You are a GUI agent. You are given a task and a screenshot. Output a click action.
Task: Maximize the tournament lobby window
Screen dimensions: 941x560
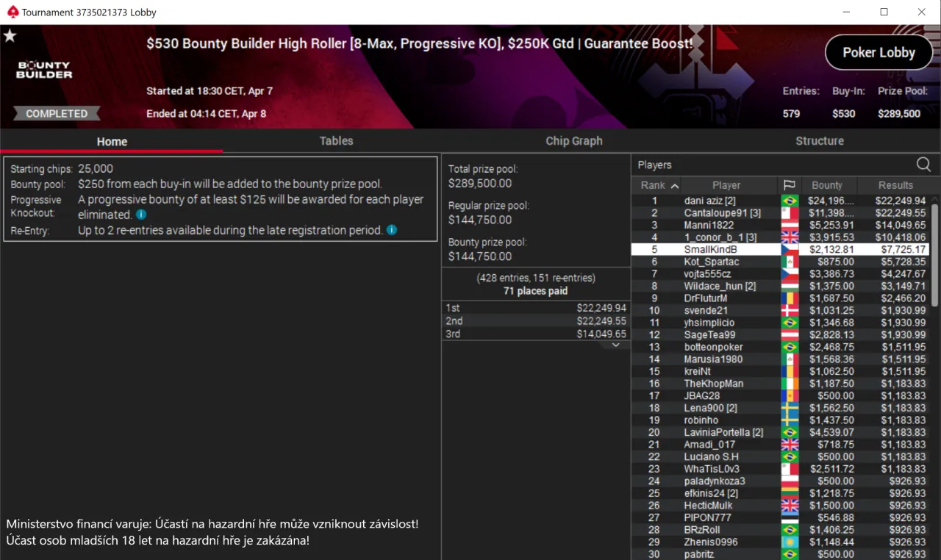[x=884, y=12]
